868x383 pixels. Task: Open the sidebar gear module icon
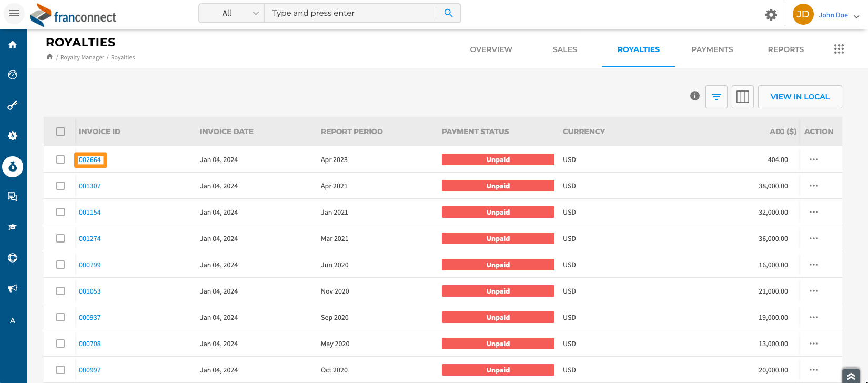[x=13, y=136]
